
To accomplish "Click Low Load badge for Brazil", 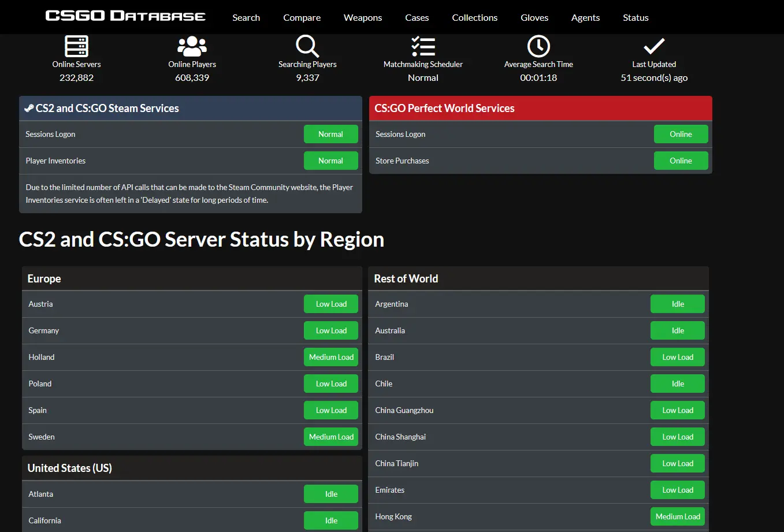I will click(x=678, y=357).
